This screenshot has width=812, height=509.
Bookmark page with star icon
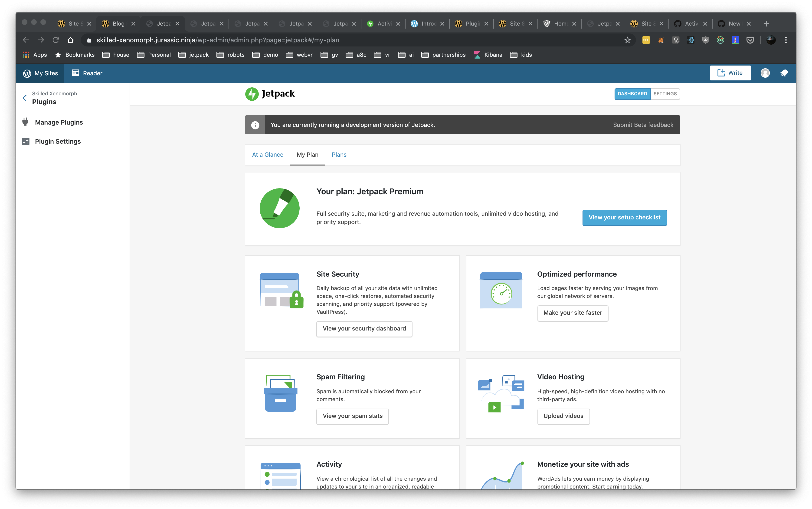click(x=627, y=40)
